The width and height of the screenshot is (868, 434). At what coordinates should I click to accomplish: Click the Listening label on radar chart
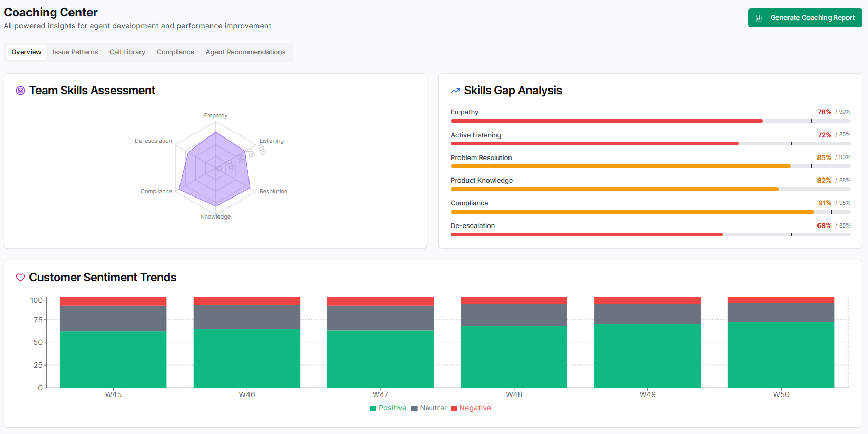272,141
